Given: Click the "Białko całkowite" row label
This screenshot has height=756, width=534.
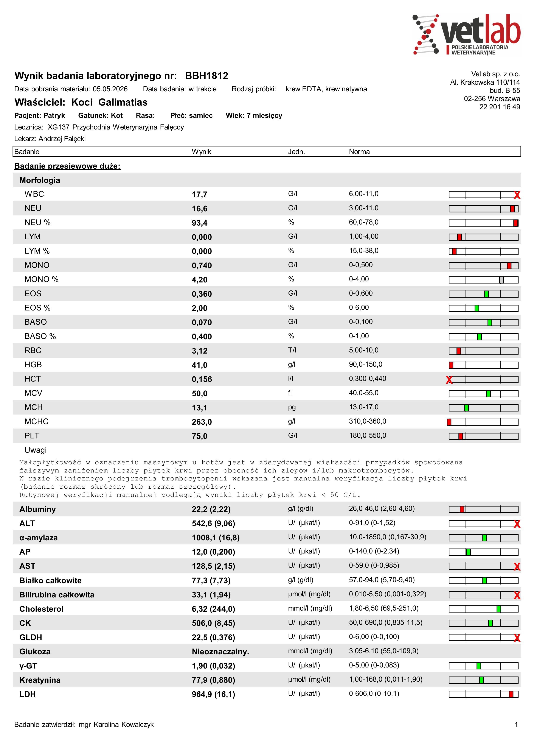Looking at the screenshot, I should tap(50, 580).
